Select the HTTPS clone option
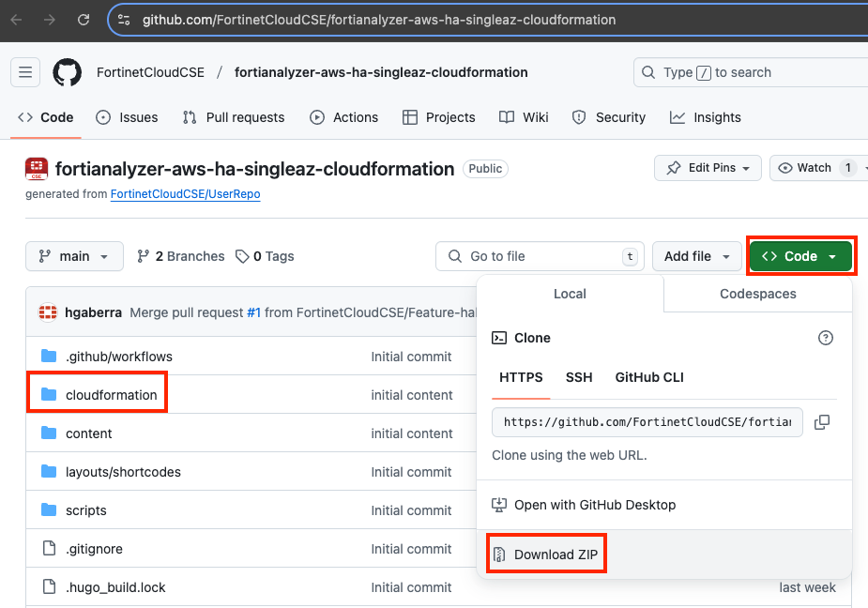The width and height of the screenshot is (868, 608). [521, 377]
